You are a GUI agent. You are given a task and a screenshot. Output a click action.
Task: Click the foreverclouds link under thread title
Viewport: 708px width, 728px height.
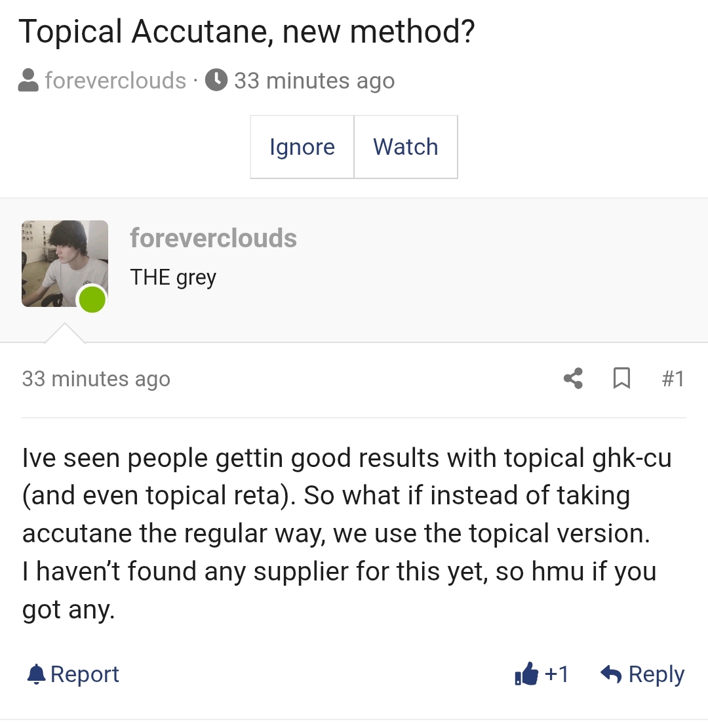115,80
